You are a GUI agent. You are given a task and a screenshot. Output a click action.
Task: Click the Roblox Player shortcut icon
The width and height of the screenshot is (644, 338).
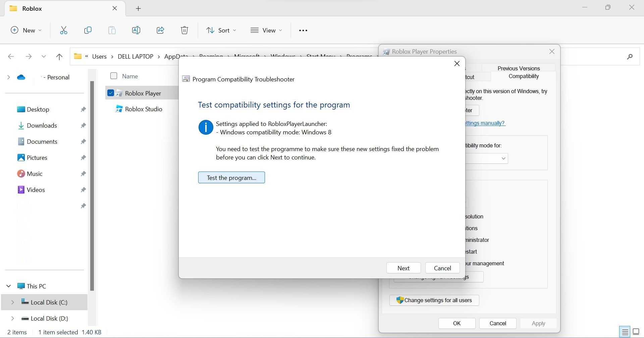pyautogui.click(x=119, y=93)
